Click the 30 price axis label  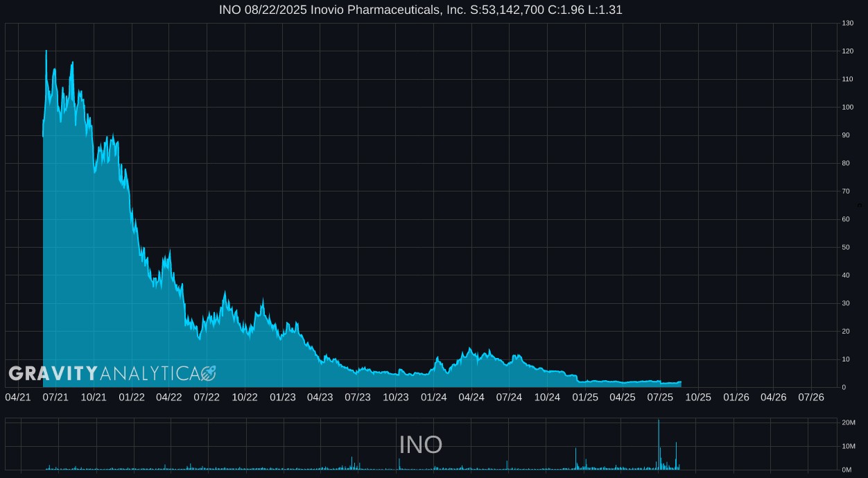847,303
